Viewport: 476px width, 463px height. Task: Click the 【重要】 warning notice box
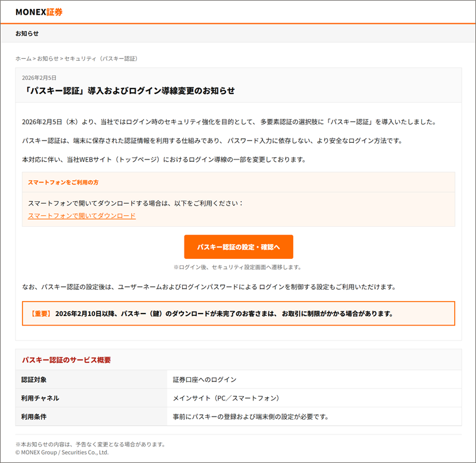point(238,313)
